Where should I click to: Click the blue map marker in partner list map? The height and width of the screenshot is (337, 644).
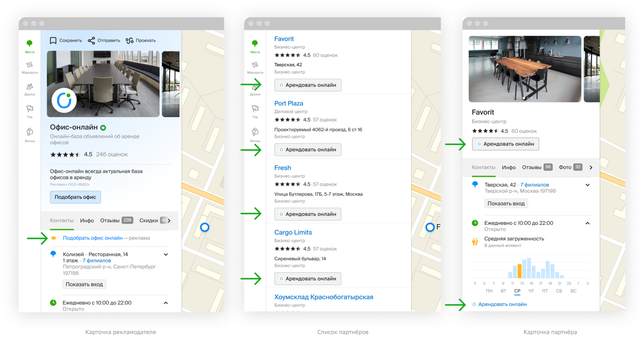coord(430,227)
